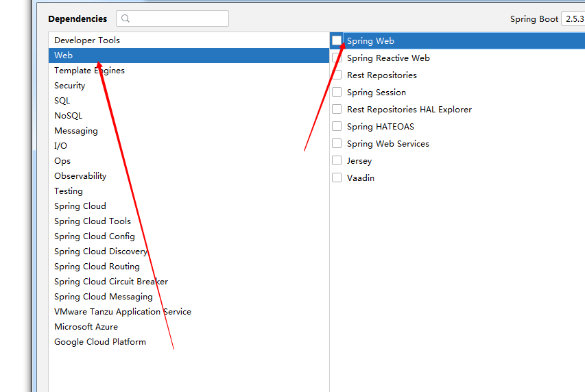
Task: Select the I/O category
Action: (x=189, y=146)
